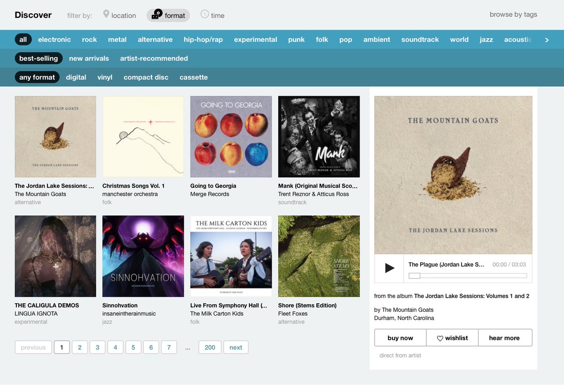Go to next results page
Viewport: 564px width, 392px height.
tap(236, 347)
